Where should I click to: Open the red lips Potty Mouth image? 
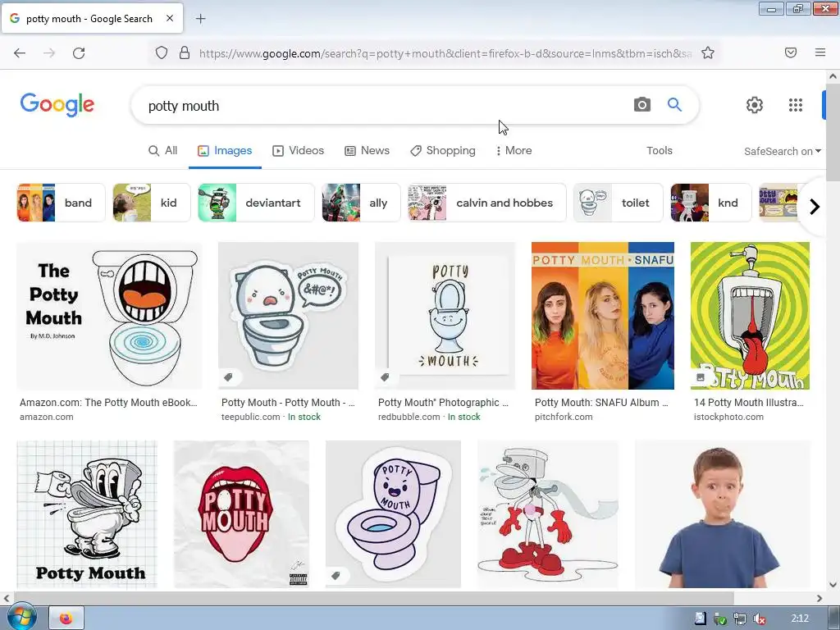pos(241,514)
